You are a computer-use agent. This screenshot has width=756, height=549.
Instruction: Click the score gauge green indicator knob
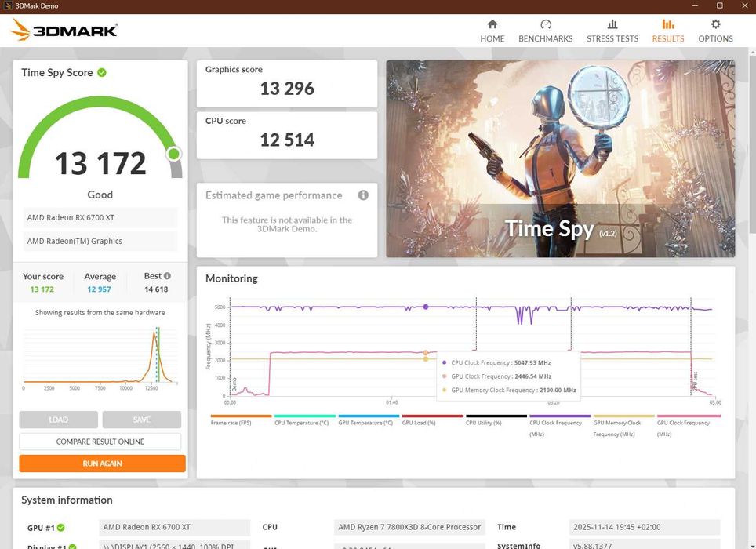click(173, 154)
